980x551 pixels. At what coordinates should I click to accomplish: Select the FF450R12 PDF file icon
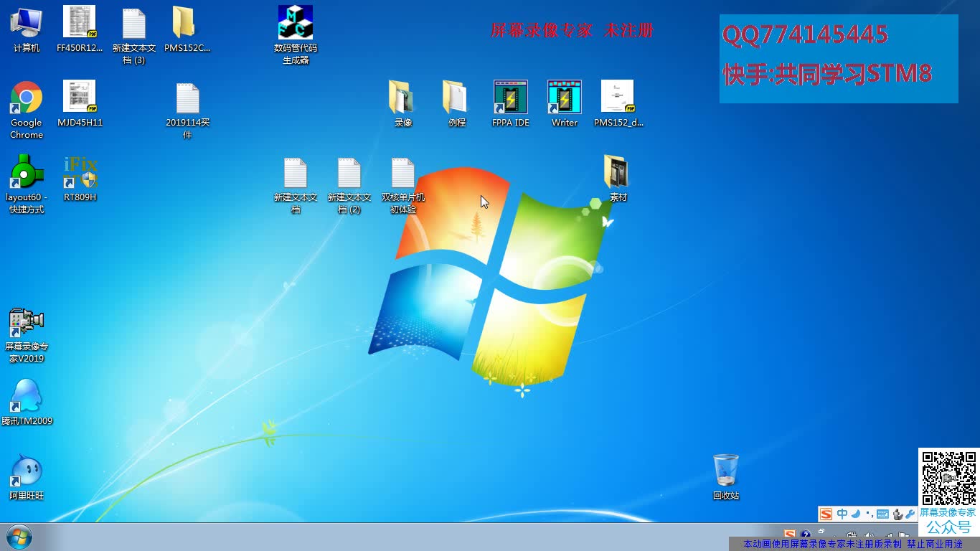point(80,30)
